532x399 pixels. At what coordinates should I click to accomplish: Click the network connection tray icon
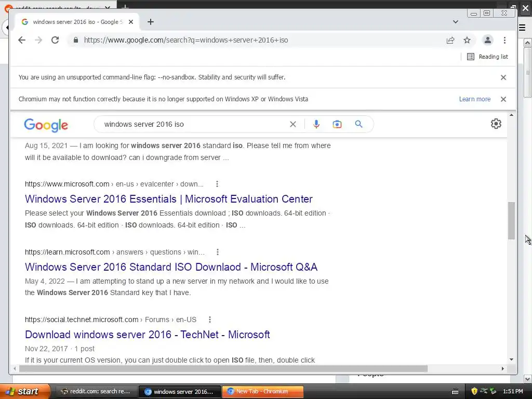(484, 391)
